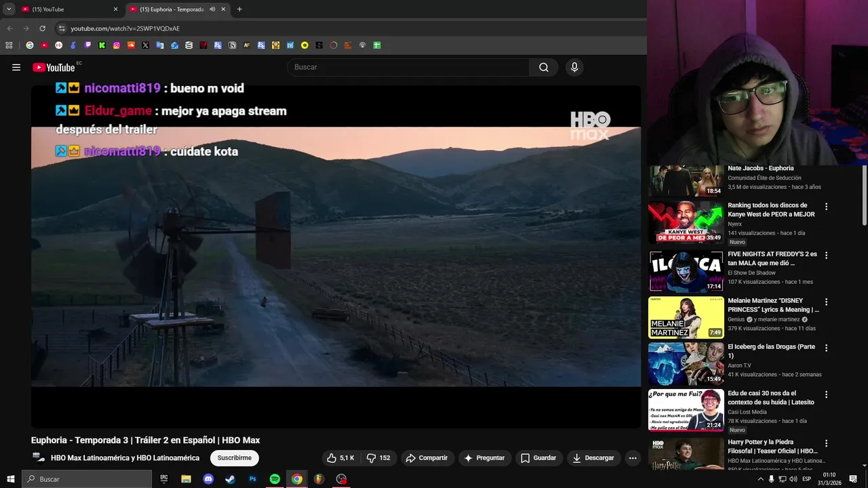Go to the YouTube home logo
868x488 pixels.
pos(54,67)
